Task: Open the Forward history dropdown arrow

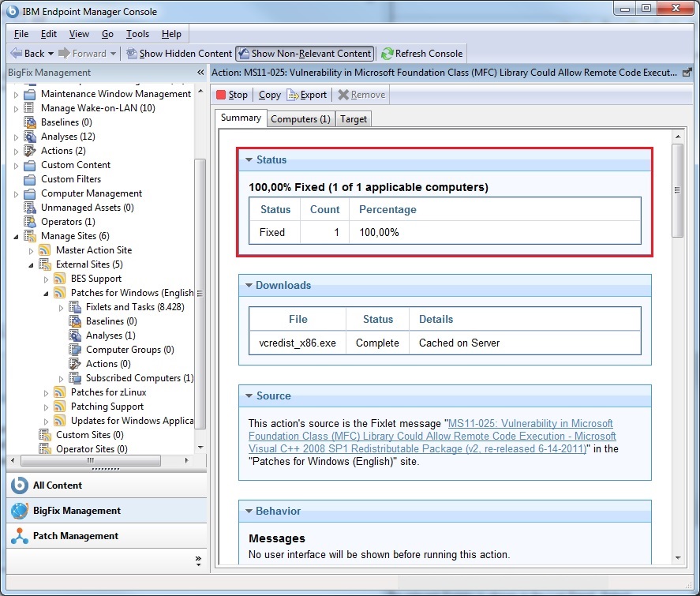Action: tap(113, 54)
